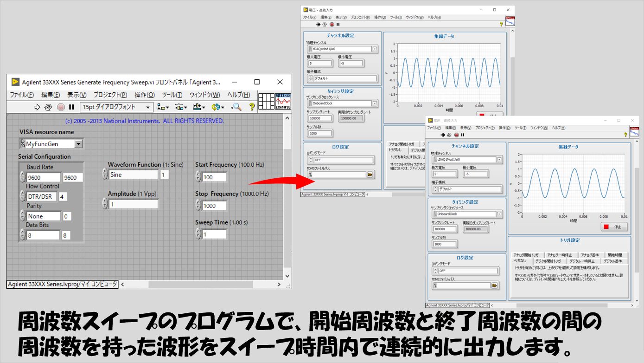The image size is (644, 363).
Task: Click the Stop Frequency increment/decrement arrows
Action: click(x=198, y=206)
